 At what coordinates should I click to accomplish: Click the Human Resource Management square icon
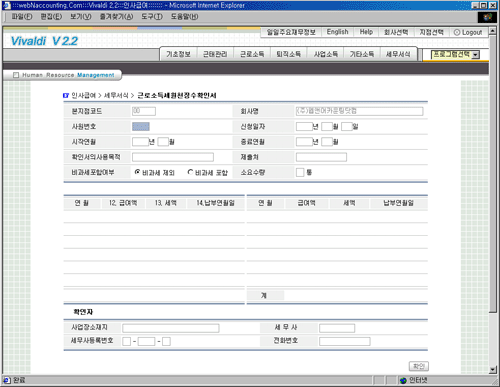point(16,75)
